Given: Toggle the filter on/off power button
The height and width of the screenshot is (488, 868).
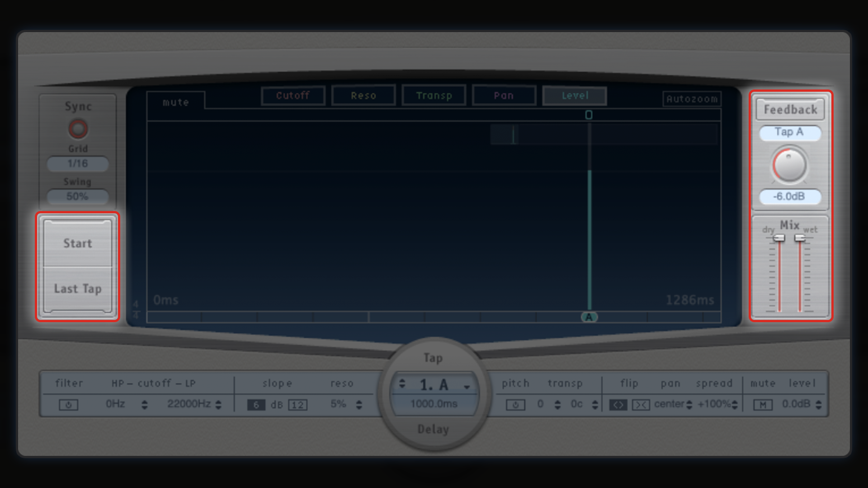Looking at the screenshot, I should coord(68,405).
